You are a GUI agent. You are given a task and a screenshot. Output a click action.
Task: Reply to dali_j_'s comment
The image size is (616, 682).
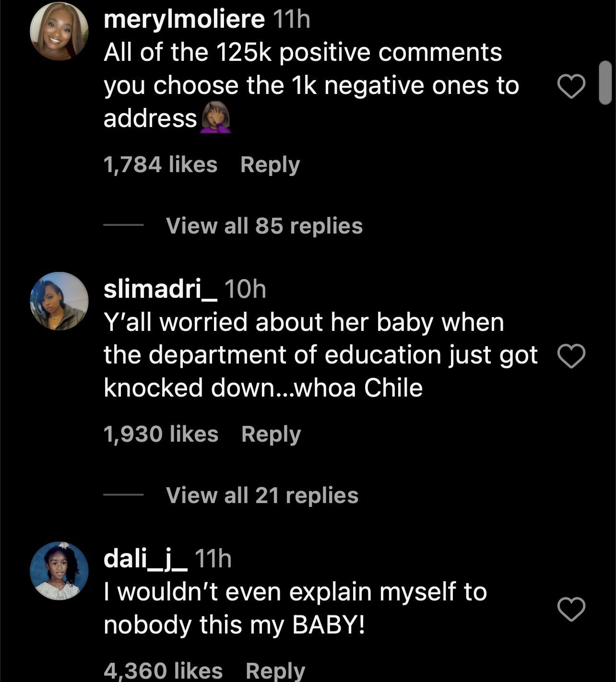tap(275, 670)
